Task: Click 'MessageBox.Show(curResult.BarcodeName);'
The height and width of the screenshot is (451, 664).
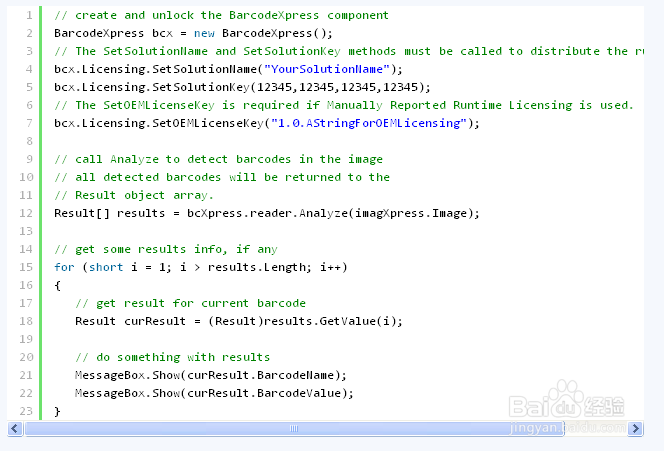Action: pos(211,376)
